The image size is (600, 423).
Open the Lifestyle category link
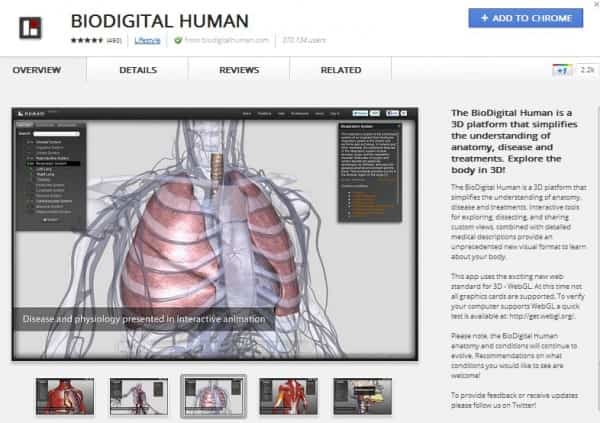pos(148,40)
